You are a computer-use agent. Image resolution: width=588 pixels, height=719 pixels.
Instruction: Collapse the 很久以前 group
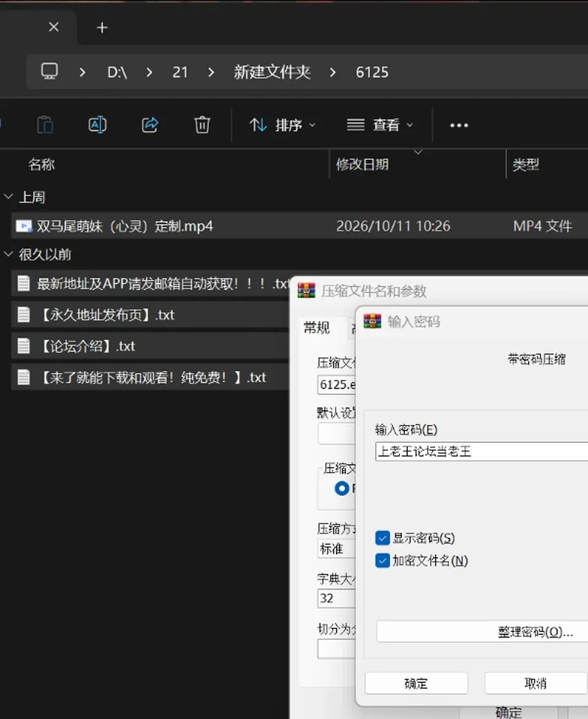pyautogui.click(x=8, y=254)
